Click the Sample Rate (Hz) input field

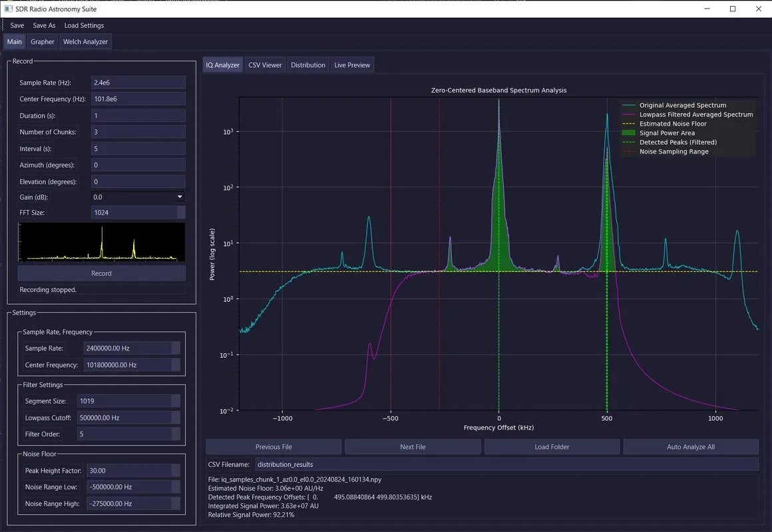tap(138, 82)
